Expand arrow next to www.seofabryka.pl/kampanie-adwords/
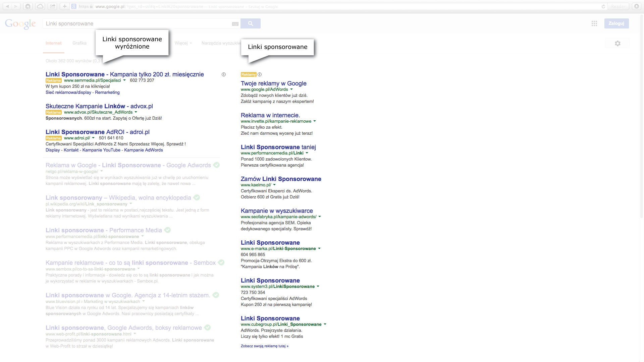Screen dimensions: 644x362 pyautogui.click(x=320, y=217)
